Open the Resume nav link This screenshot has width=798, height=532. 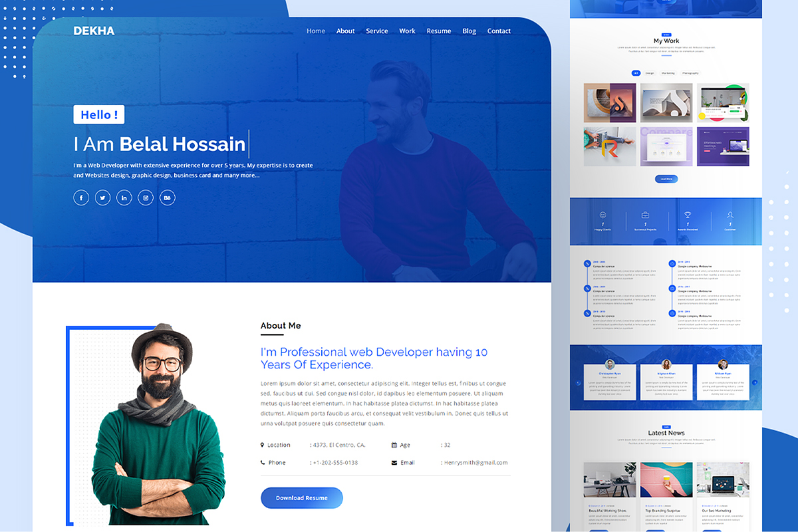tap(439, 31)
